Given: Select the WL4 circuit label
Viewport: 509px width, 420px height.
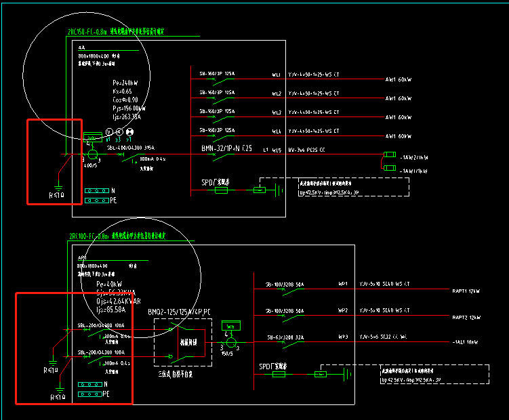Looking at the screenshot, I should pyautogui.click(x=277, y=131).
